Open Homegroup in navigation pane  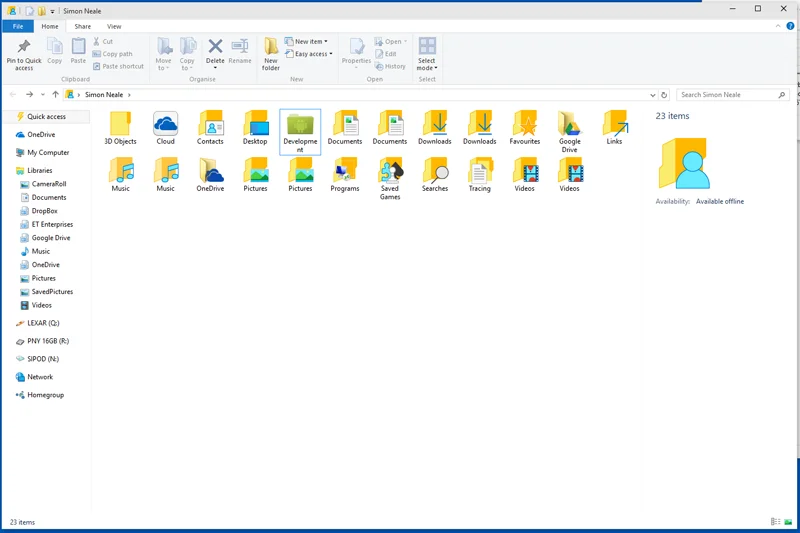(x=45, y=395)
